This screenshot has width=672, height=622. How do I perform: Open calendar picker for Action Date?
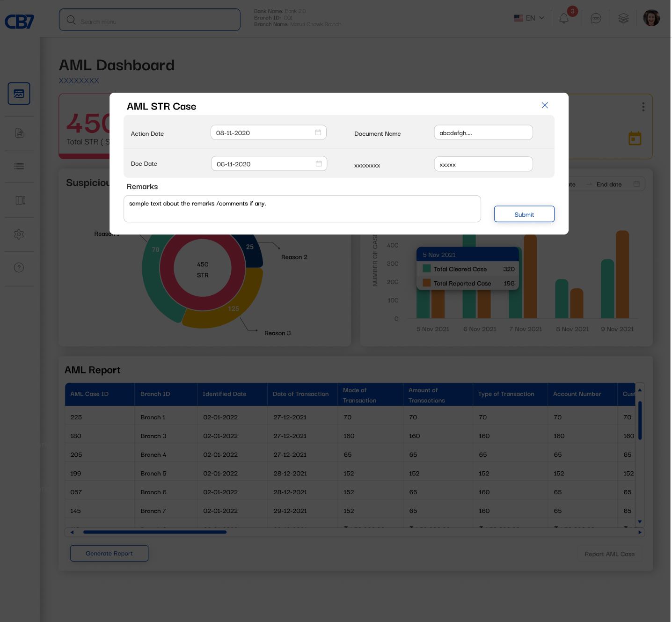click(318, 132)
